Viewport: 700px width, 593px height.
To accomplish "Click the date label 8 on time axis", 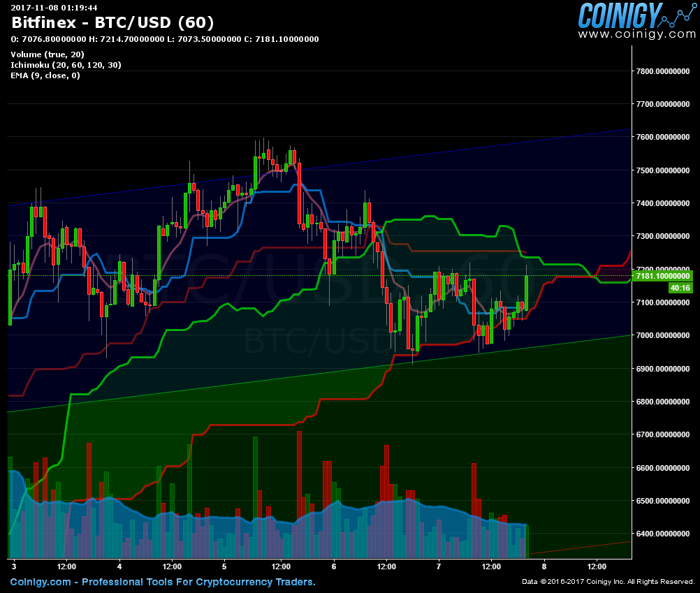I will (x=544, y=566).
